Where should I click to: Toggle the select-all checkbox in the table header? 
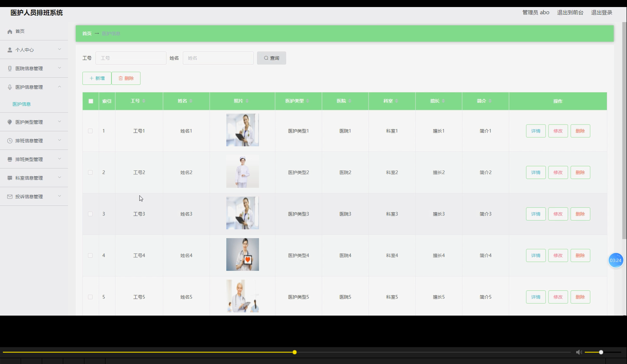(91, 101)
